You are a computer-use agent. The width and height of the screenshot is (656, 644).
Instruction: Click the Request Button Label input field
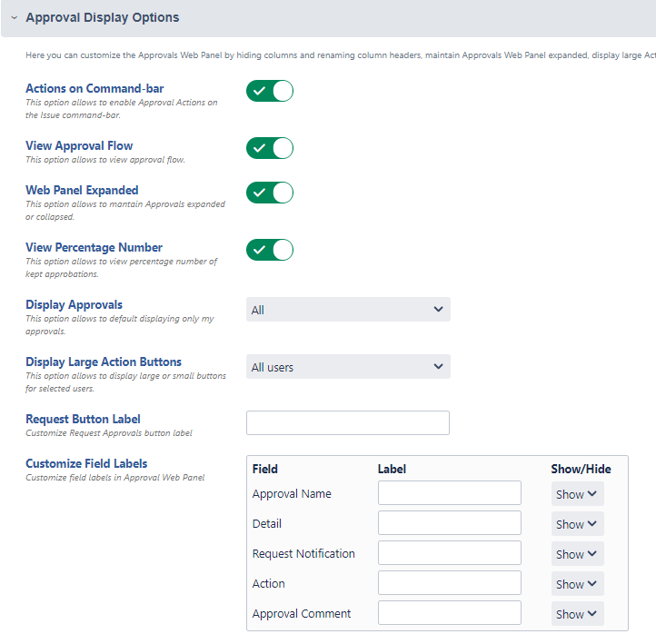pyautogui.click(x=348, y=423)
